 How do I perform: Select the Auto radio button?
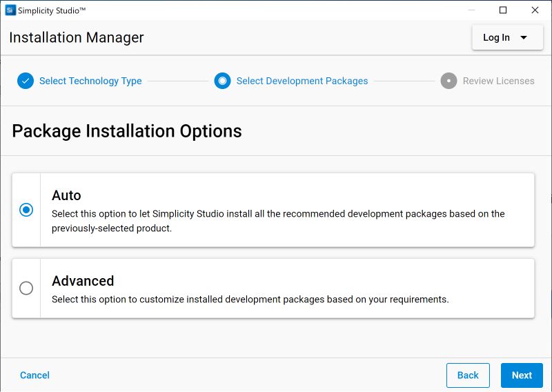point(26,210)
